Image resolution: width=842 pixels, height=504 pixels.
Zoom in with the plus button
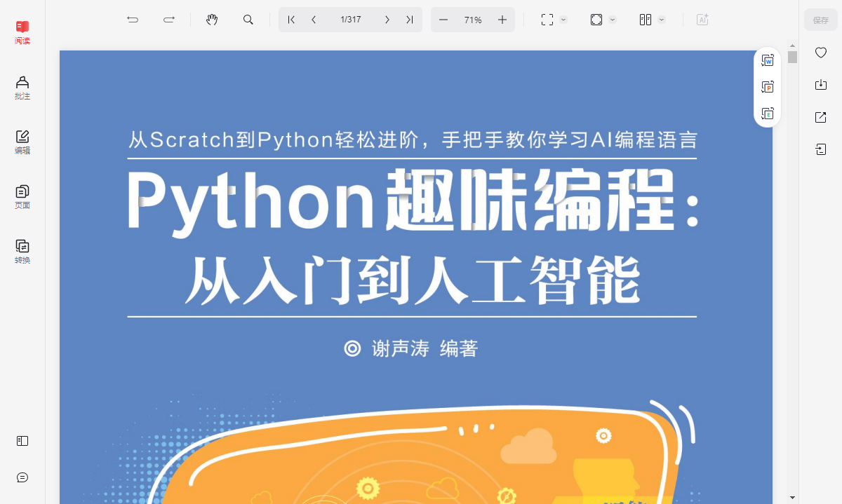502,20
